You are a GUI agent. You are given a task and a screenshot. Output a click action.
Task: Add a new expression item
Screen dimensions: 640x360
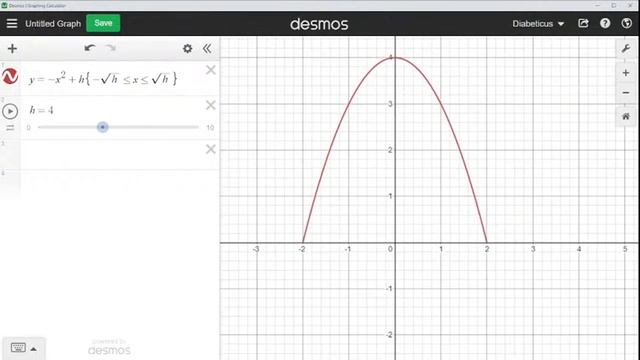[12, 49]
